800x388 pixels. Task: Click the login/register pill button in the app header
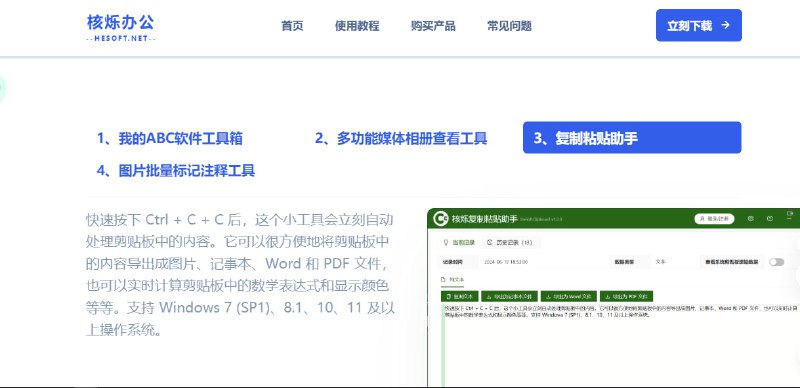coord(714,219)
